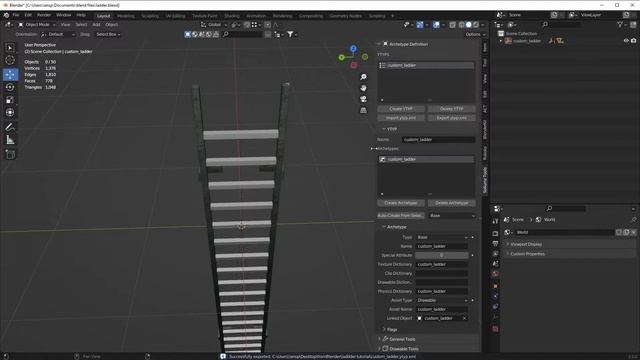Toggle viewport gizmo display button

420,25
